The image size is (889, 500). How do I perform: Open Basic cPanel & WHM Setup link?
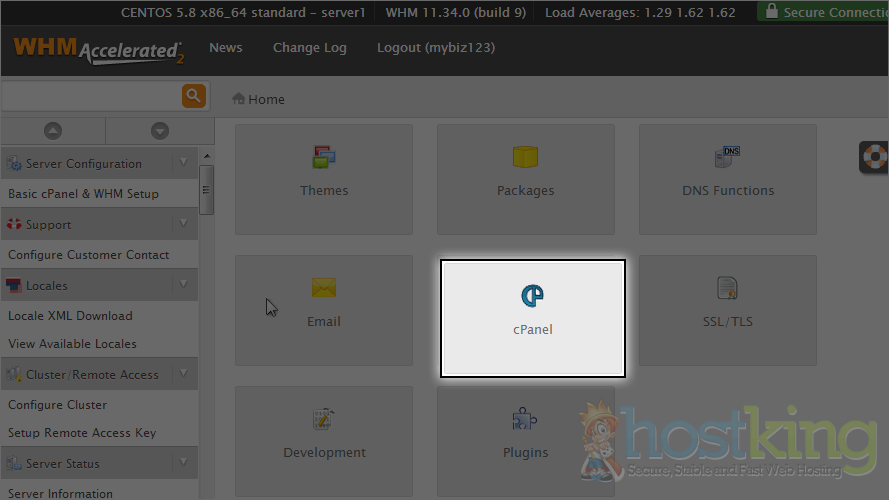pyautogui.click(x=83, y=194)
